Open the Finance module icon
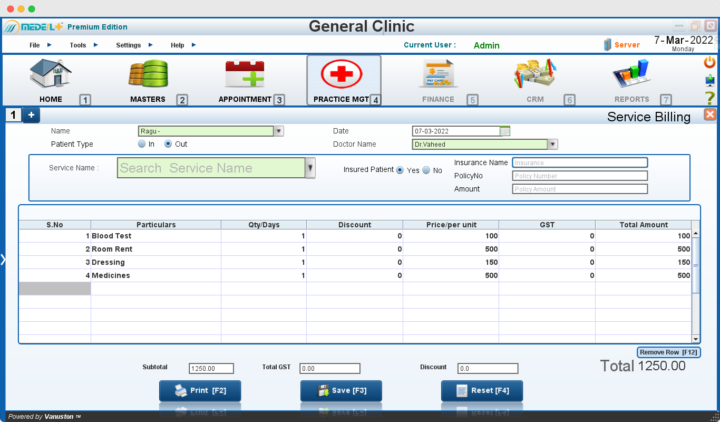Image resolution: width=720 pixels, height=422 pixels. click(438, 76)
